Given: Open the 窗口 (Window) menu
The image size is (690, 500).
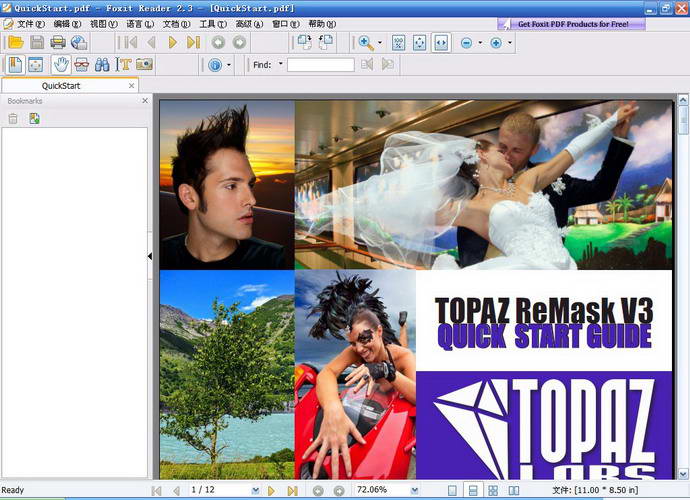Looking at the screenshot, I should [286, 24].
